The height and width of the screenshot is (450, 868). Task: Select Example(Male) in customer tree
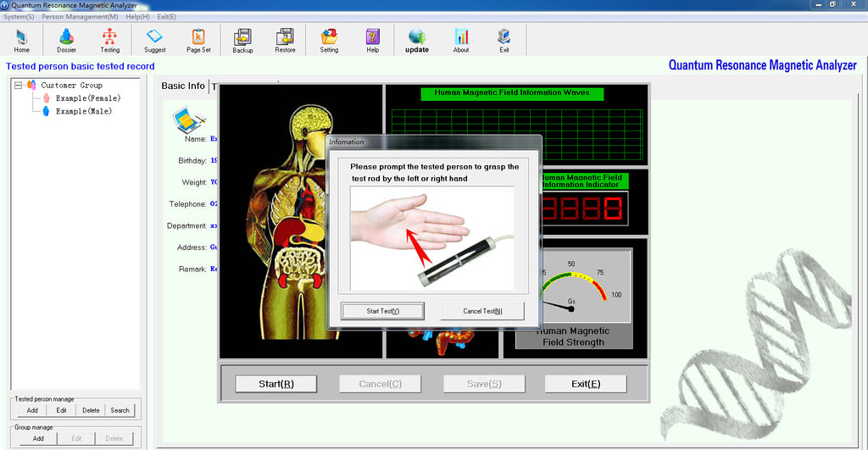84,111
